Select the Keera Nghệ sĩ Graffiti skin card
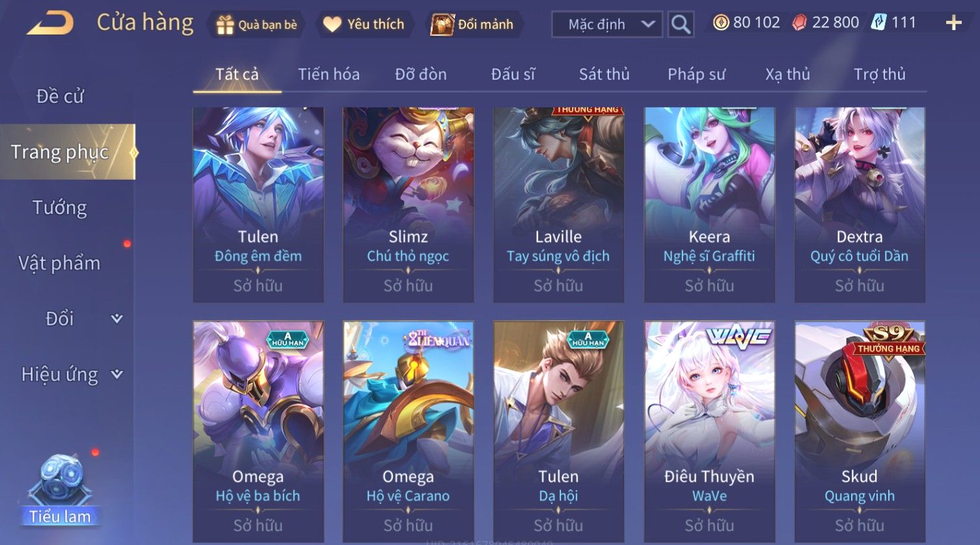The height and width of the screenshot is (545, 980). click(709, 204)
